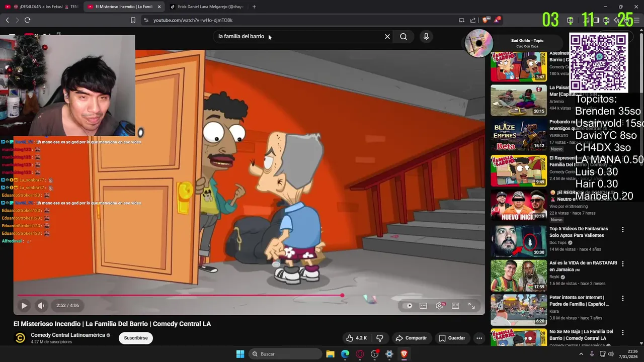This screenshot has width=644, height=362.
Task: Open more actions dots below video
Action: [x=479, y=338]
